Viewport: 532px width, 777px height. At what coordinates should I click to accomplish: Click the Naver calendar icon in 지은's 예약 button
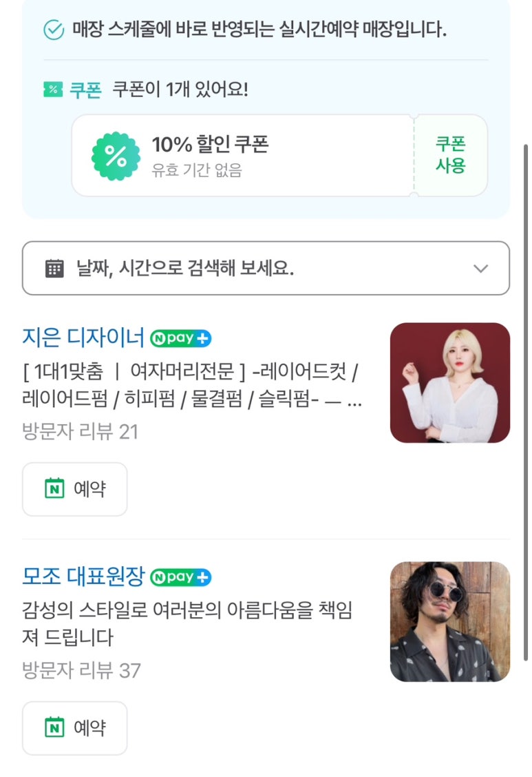[54, 489]
